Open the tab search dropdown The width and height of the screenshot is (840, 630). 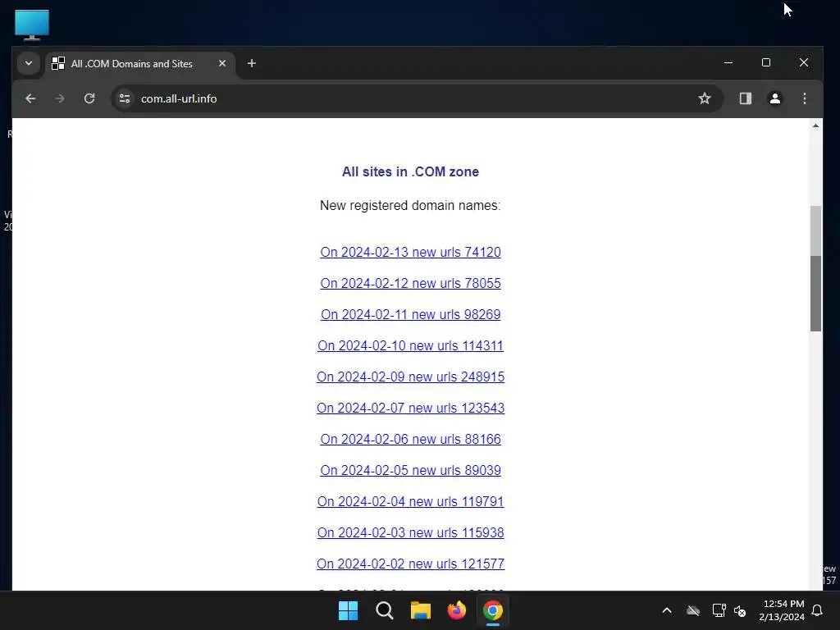(29, 63)
